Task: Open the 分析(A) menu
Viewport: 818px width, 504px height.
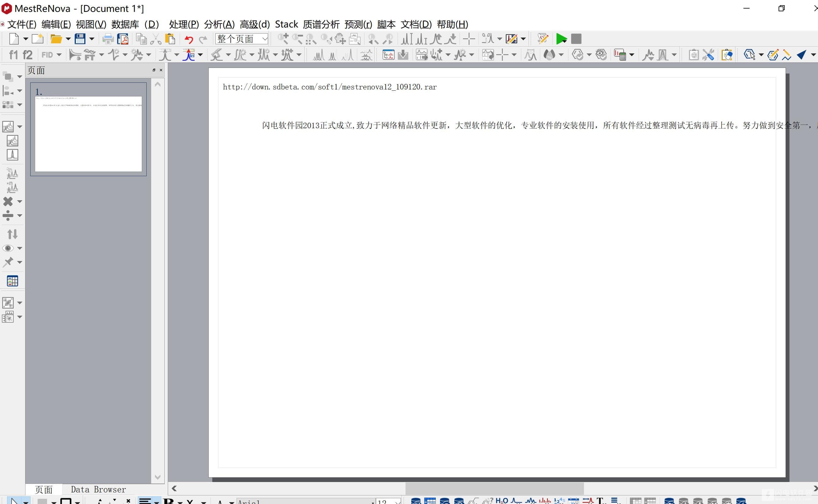Action: [x=219, y=24]
